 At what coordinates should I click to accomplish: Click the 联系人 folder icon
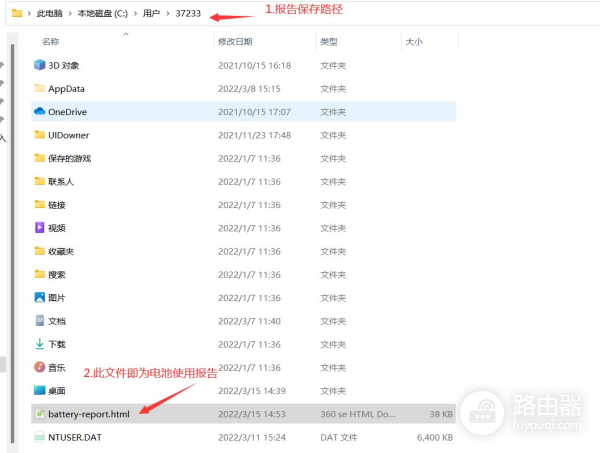(39, 181)
